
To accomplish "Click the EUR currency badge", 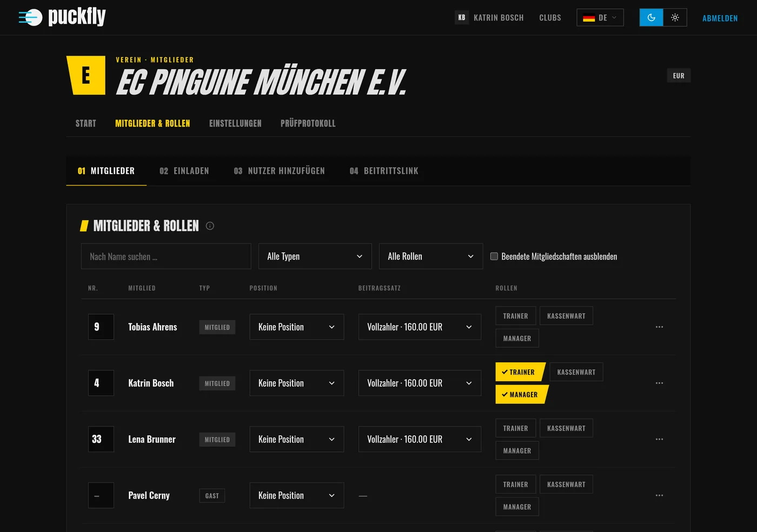I will [x=679, y=76].
